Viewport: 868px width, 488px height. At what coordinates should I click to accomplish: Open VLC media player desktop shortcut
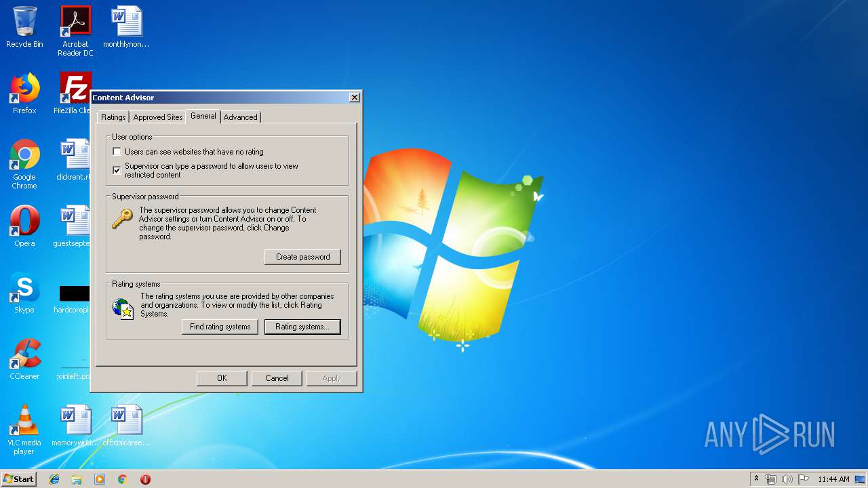(24, 430)
